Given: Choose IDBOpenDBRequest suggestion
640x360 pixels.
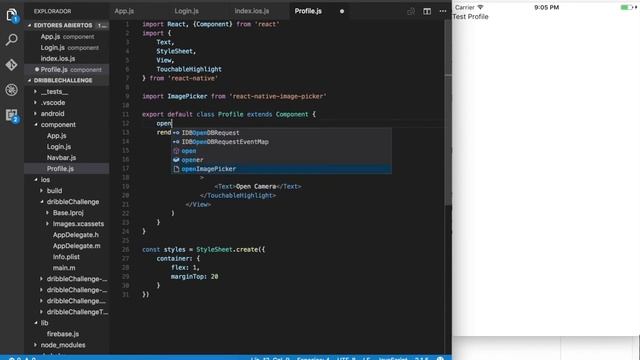Looking at the screenshot, I should point(281,133).
